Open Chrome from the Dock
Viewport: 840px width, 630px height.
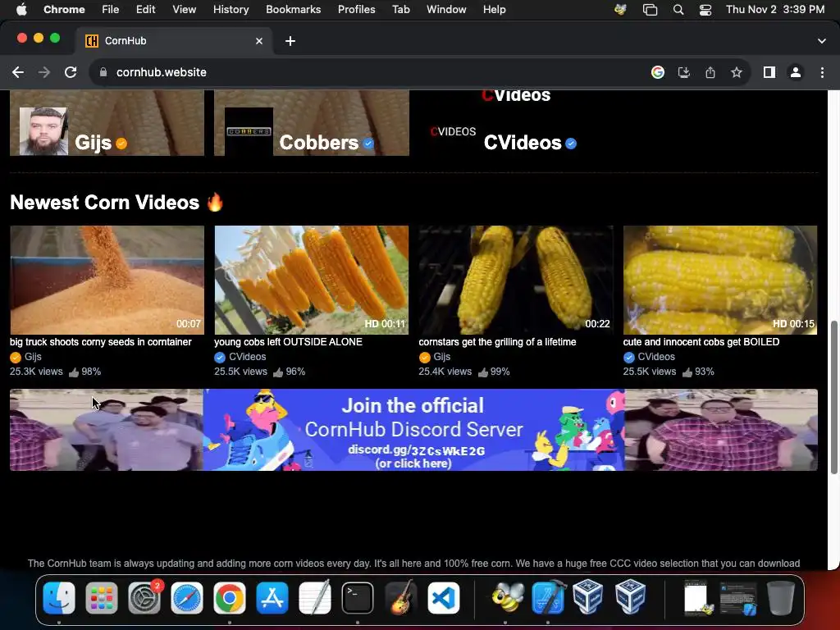(x=230, y=597)
